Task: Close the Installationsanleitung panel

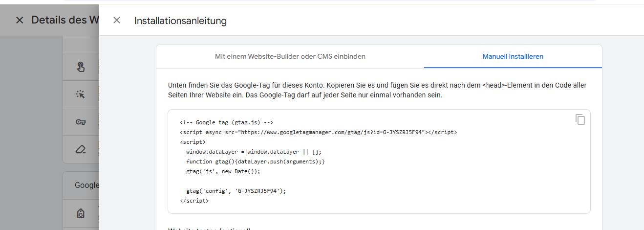Action: point(116,20)
